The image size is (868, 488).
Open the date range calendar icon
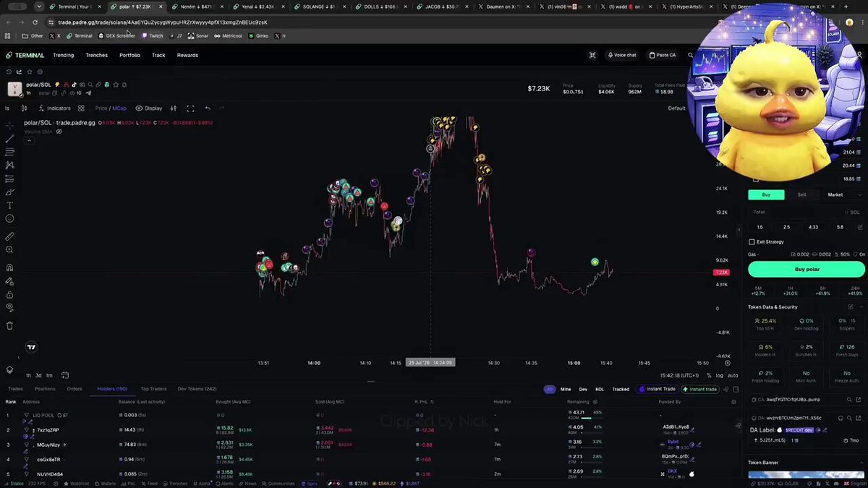(64, 375)
